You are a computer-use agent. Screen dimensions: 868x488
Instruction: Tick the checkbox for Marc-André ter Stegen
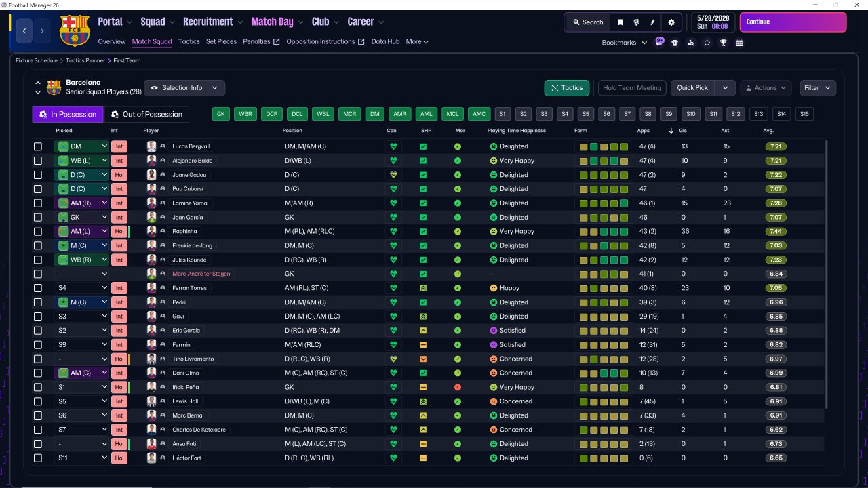(x=38, y=274)
